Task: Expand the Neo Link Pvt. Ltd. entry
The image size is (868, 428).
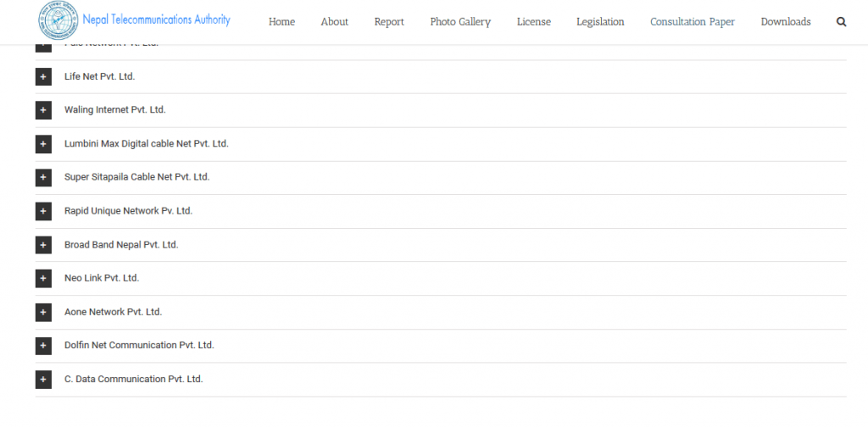Action: (x=43, y=279)
